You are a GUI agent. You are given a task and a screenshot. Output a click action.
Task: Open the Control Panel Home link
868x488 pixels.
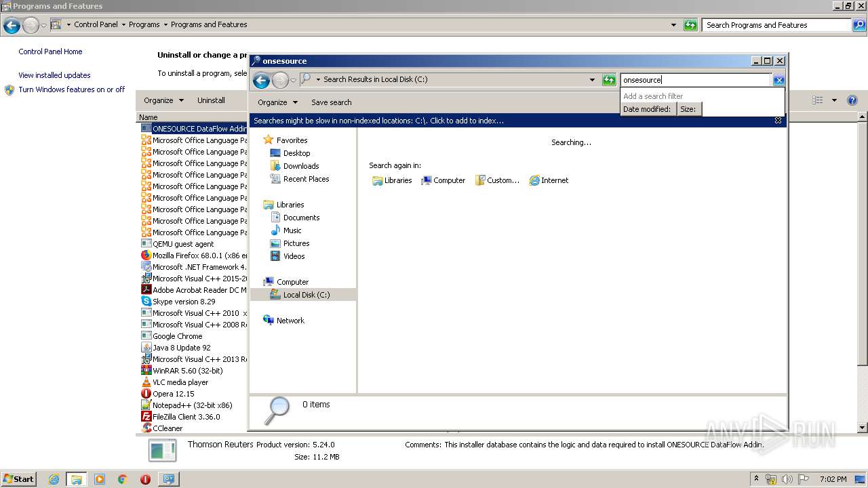50,52
